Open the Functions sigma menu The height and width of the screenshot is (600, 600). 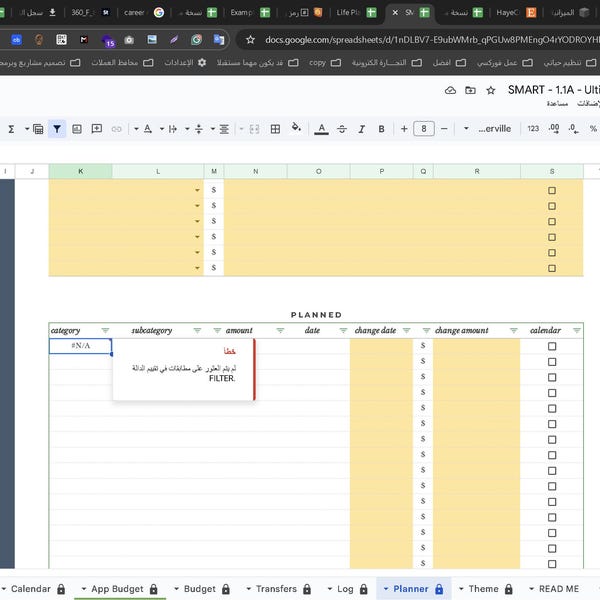(x=11, y=129)
